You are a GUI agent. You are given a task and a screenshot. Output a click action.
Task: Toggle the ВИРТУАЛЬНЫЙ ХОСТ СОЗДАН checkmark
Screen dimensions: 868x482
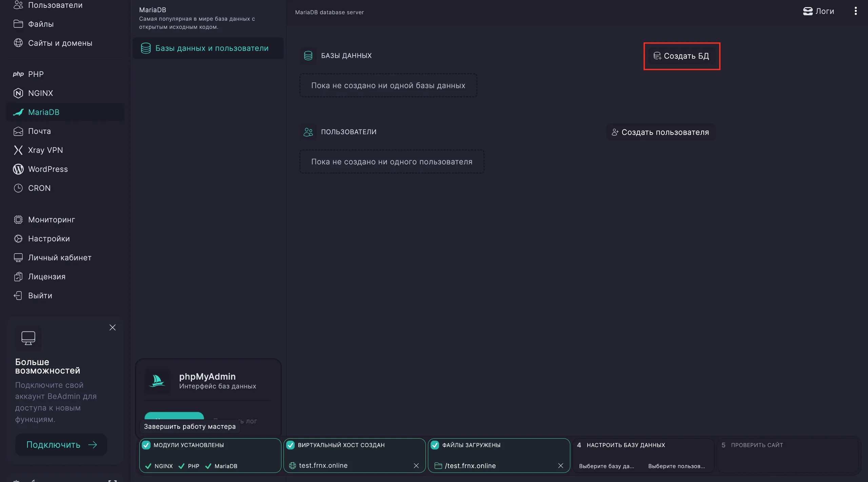(x=291, y=445)
